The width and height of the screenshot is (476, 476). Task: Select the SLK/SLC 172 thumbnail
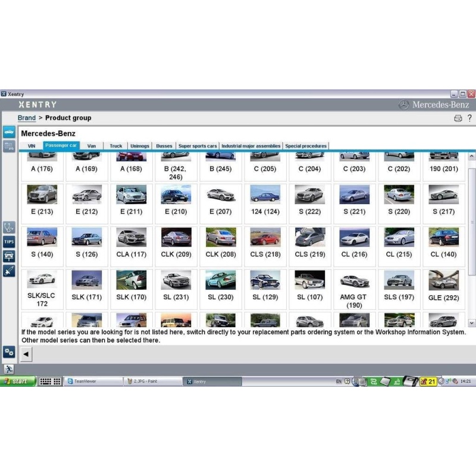(42, 280)
